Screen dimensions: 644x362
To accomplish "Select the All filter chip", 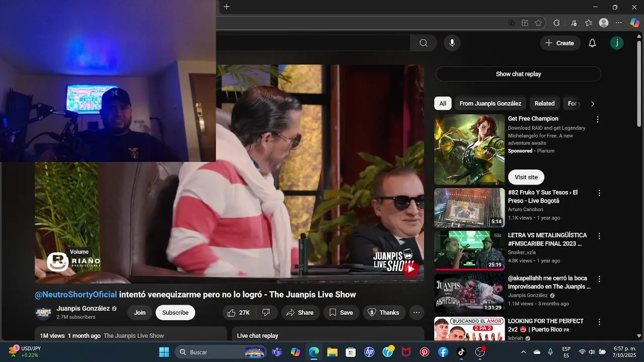I will pyautogui.click(x=443, y=104).
